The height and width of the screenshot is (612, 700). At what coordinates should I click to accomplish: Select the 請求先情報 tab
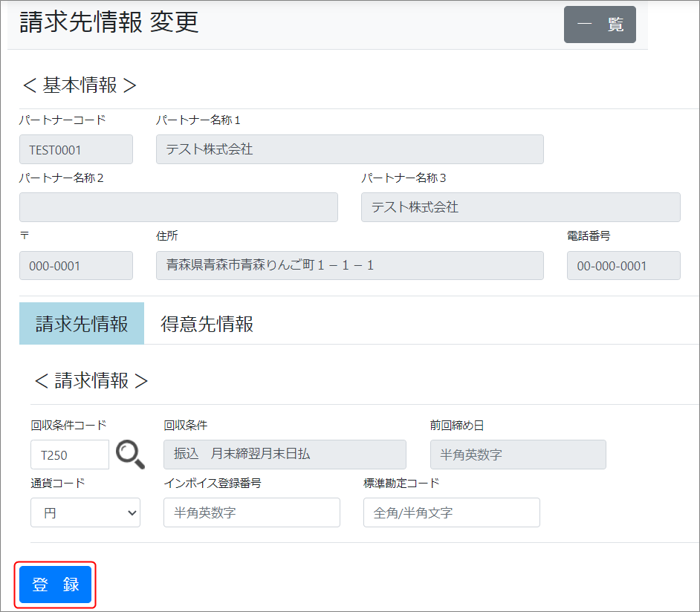pyautogui.click(x=82, y=324)
